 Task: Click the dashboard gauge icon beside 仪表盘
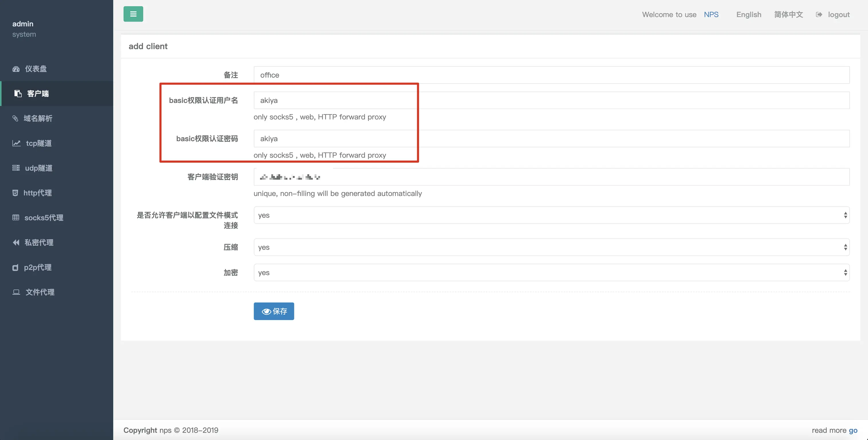coord(16,69)
